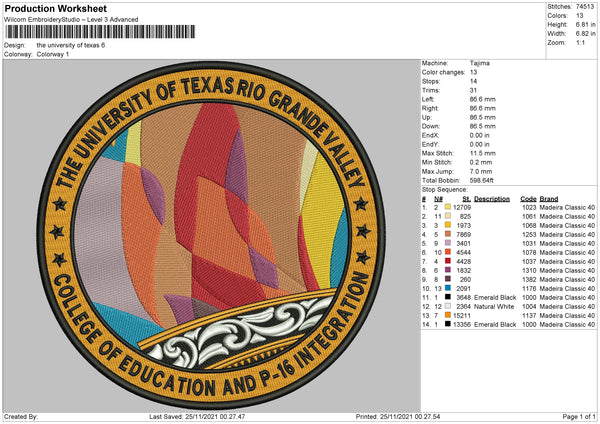Click the Zoom value 1:1
Viewport: 600px width, 424px height.
(580, 42)
